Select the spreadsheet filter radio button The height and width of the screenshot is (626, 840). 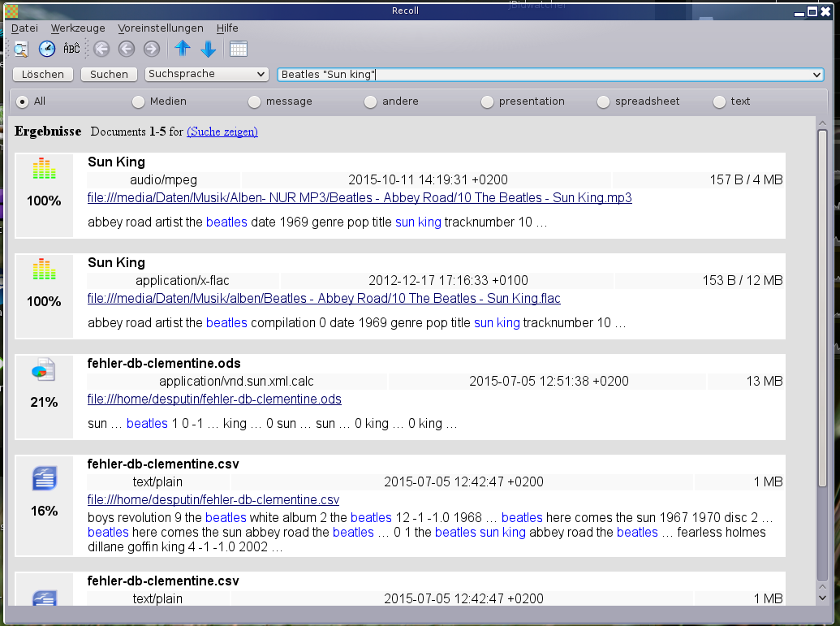coord(603,101)
